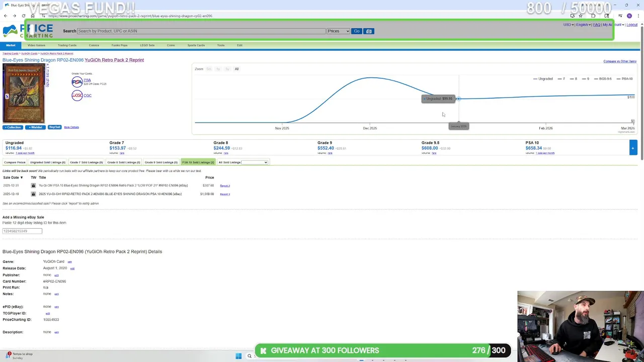The width and height of the screenshot is (644, 362).
Task: Click the PSA grading logo icon
Action: (77, 82)
